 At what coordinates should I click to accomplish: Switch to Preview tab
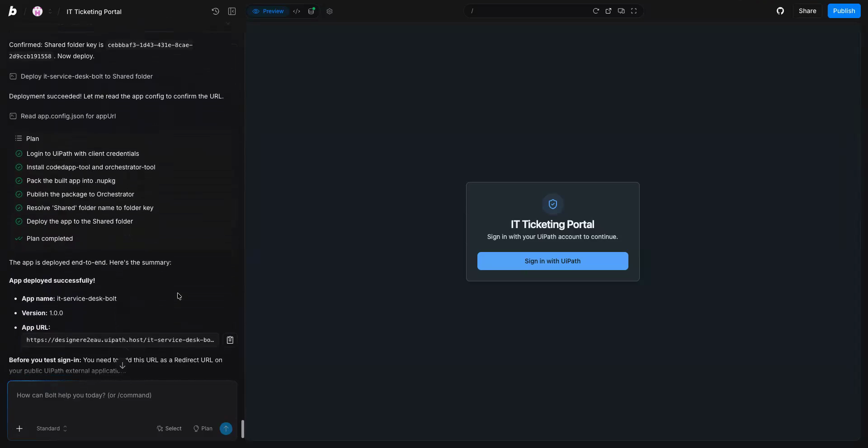[269, 11]
